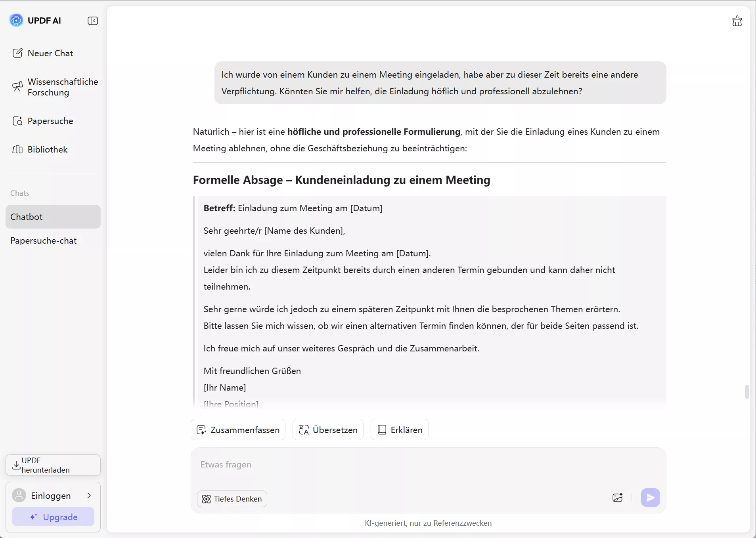Open the Papersuche-chat entry under Chats

44,241
